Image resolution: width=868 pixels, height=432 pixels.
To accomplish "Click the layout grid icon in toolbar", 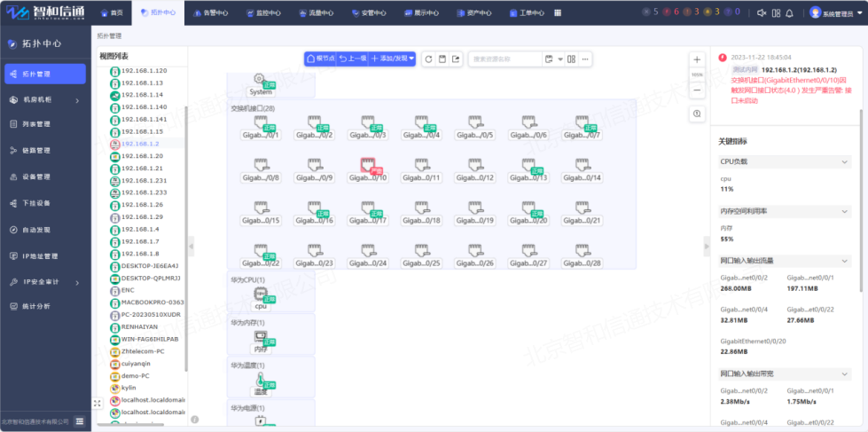I will [x=572, y=59].
